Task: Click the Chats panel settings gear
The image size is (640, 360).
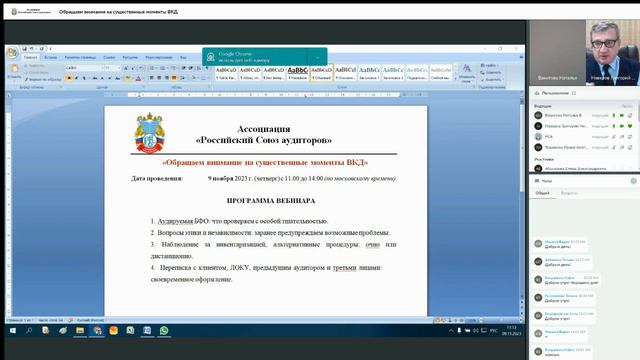Action: pyautogui.click(x=633, y=181)
